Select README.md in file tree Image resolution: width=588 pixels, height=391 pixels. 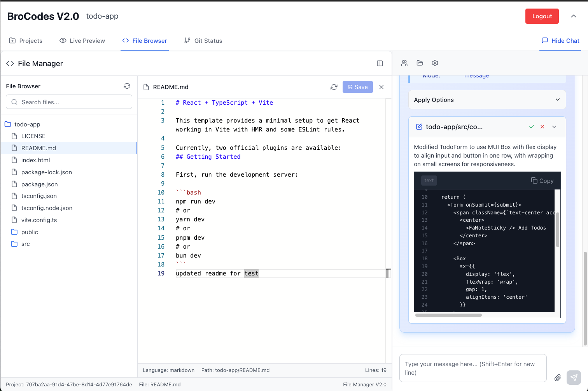click(x=68, y=148)
